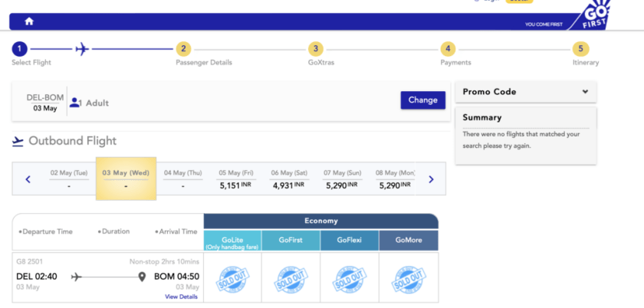Click the GoFirst sold out stamp
The height and width of the screenshot is (308, 644).
point(291,280)
